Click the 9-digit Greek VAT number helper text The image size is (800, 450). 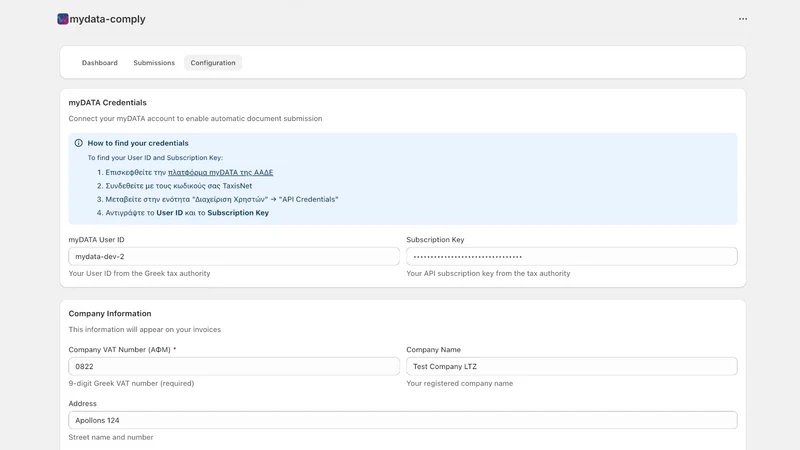coord(131,383)
